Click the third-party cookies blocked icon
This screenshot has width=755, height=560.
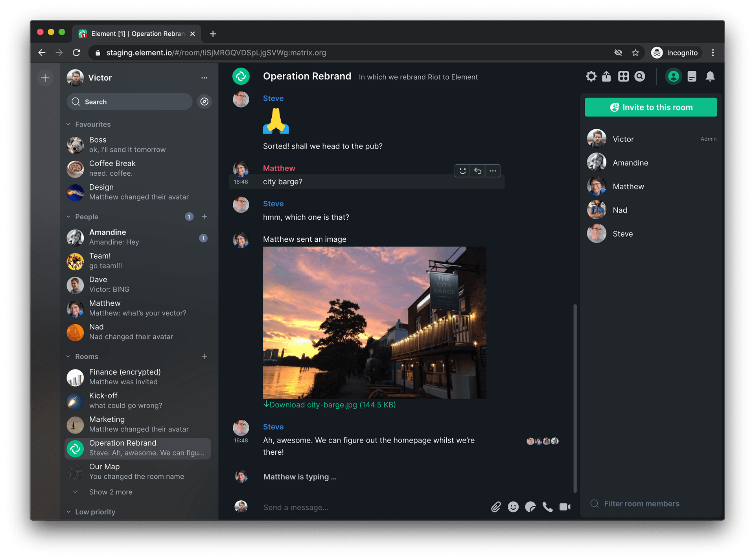pyautogui.click(x=618, y=53)
